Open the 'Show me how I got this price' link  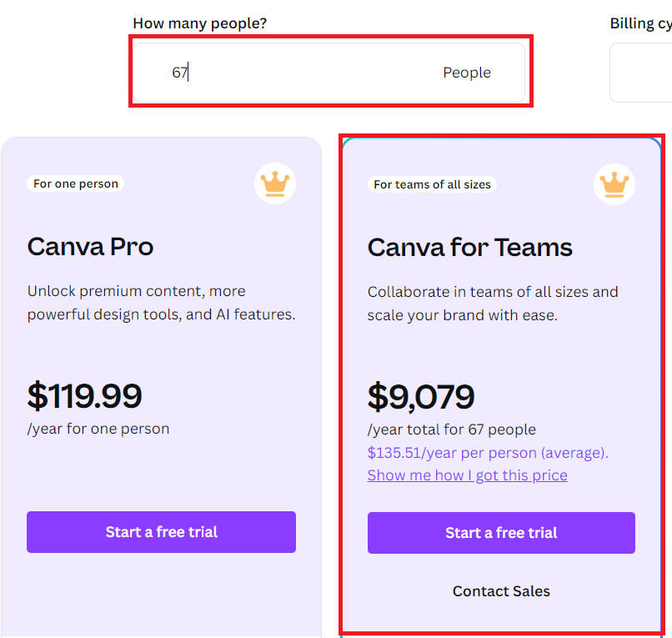tap(467, 475)
